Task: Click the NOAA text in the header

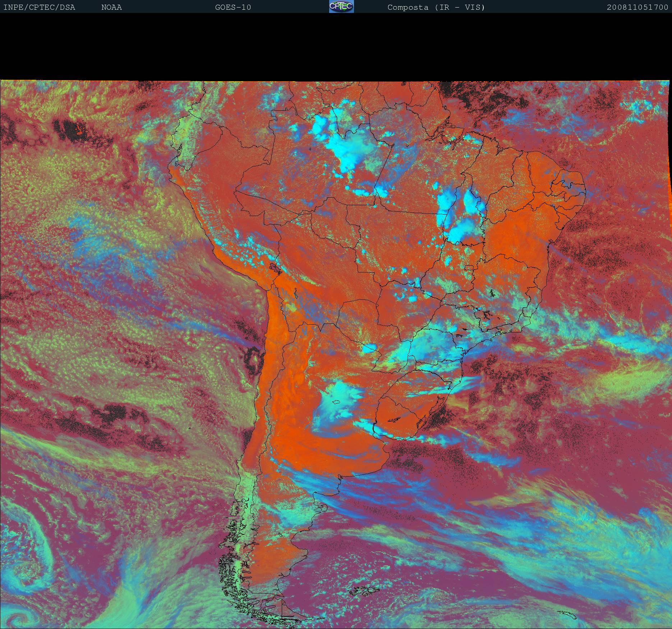Action: [x=111, y=7]
